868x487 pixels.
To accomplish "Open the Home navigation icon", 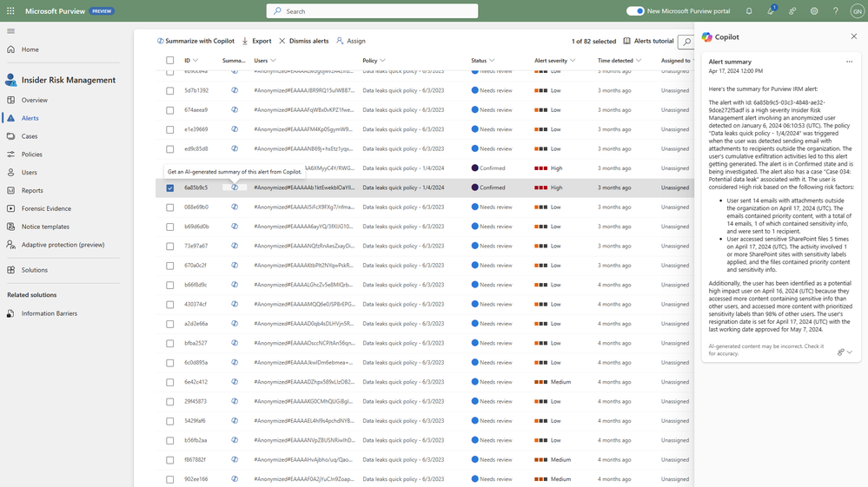I will 11,49.
